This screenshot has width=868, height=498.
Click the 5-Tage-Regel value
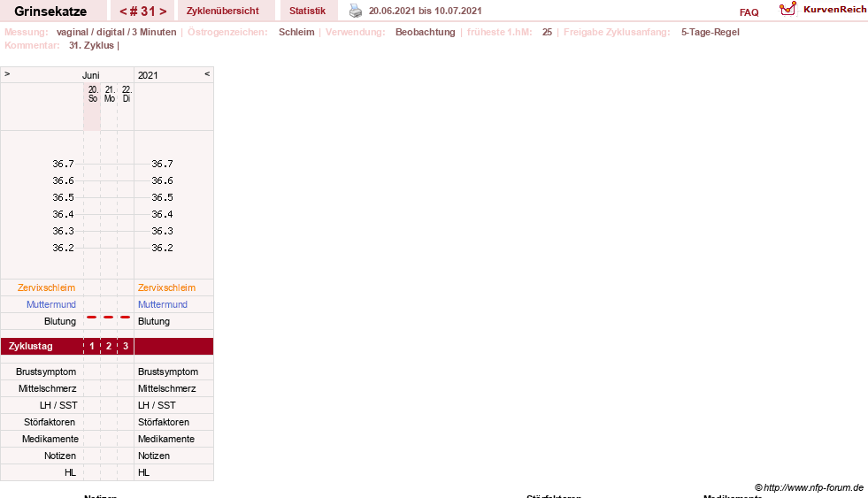711,32
